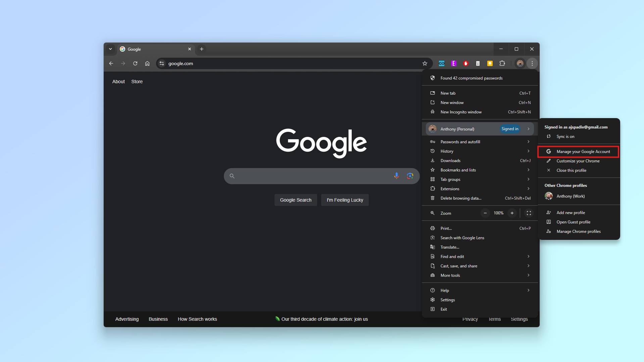Screen dimensions: 644x362
Task: Click Sync is on status
Action: 565,137
